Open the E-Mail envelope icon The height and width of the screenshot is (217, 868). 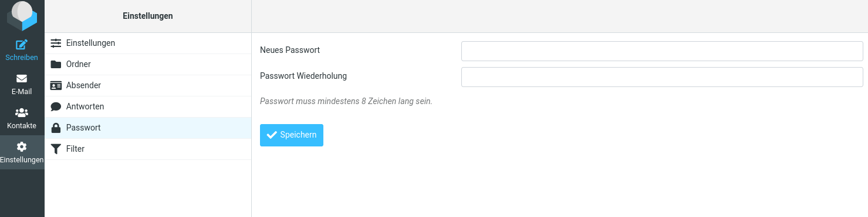click(22, 78)
